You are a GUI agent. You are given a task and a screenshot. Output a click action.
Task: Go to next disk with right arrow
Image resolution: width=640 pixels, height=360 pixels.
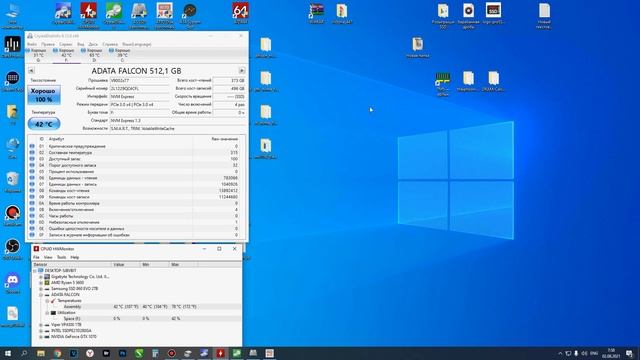point(242,71)
